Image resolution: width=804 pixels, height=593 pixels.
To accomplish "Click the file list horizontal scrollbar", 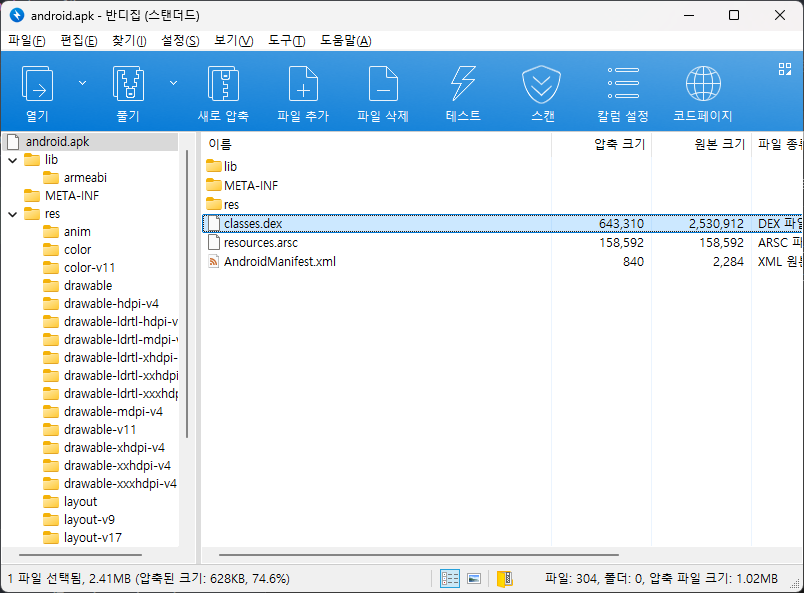I will 418,555.
